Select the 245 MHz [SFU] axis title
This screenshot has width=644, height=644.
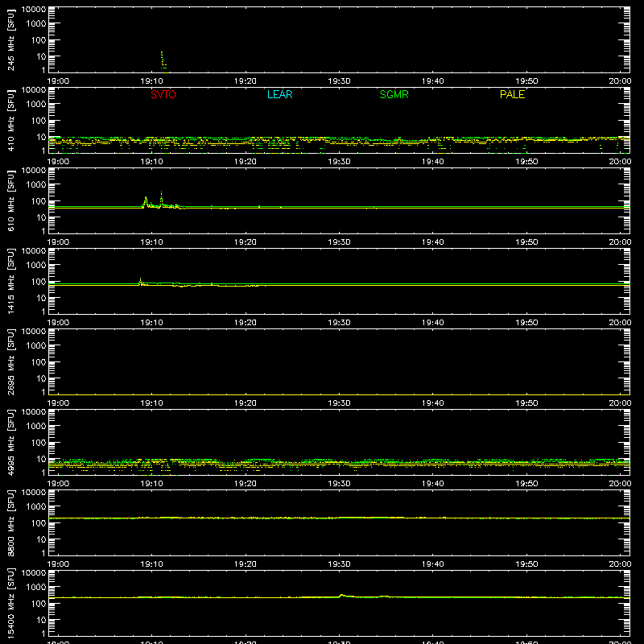(10, 39)
